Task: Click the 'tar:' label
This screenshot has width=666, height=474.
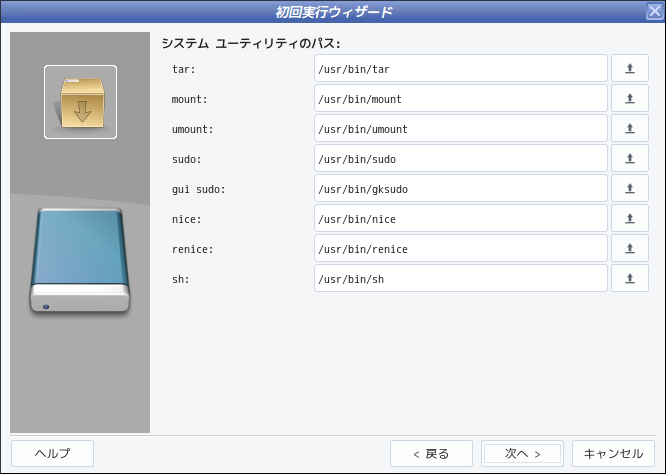Action: (184, 69)
